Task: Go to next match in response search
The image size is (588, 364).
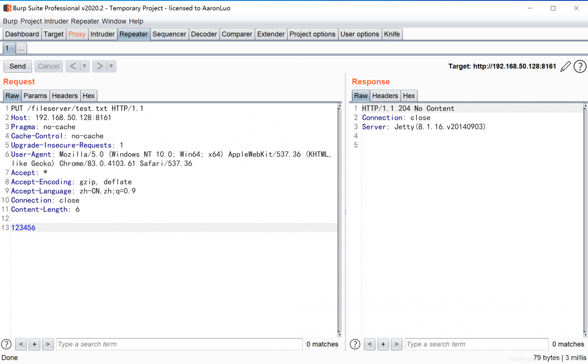Action: point(396,344)
